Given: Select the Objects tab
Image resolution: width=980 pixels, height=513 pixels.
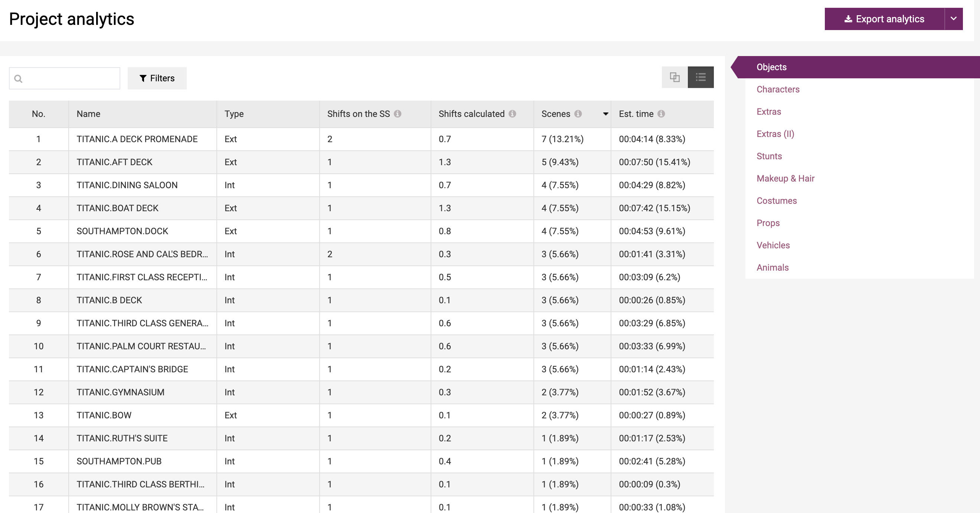Looking at the screenshot, I should coord(856,67).
